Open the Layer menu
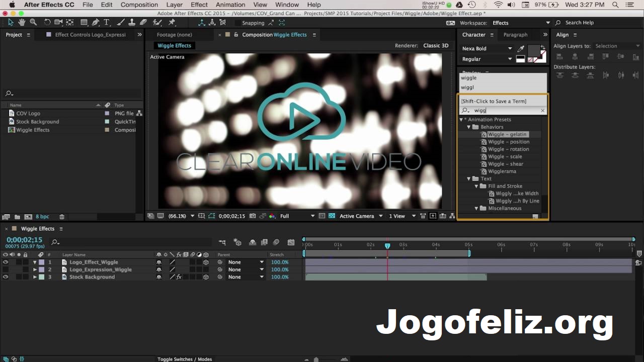The image size is (644, 362). pyautogui.click(x=175, y=5)
